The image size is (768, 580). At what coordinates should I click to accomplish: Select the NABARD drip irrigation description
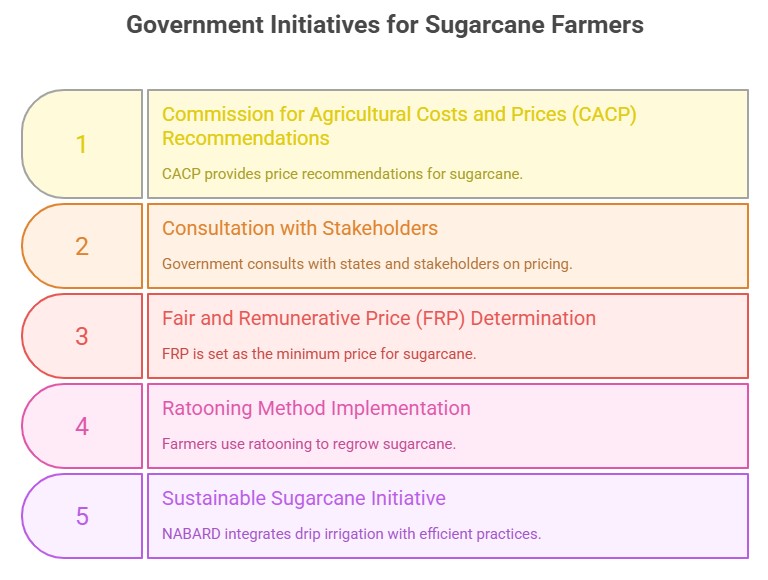(351, 533)
